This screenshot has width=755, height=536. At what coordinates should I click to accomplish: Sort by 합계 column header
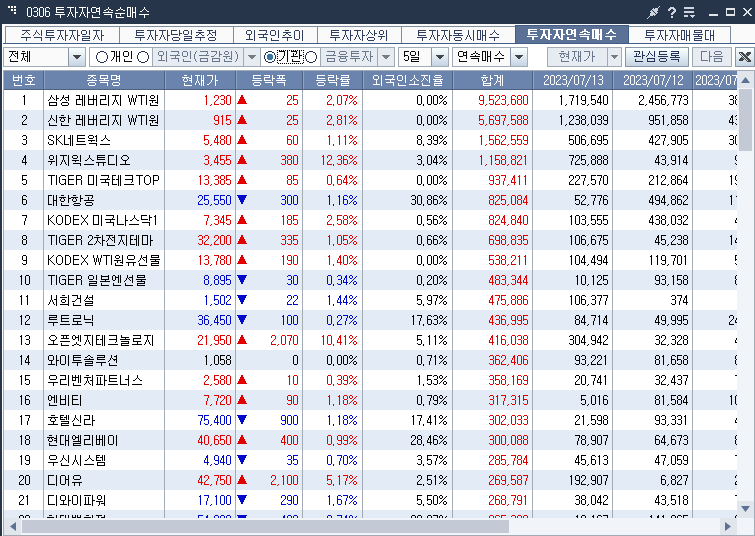click(x=493, y=80)
